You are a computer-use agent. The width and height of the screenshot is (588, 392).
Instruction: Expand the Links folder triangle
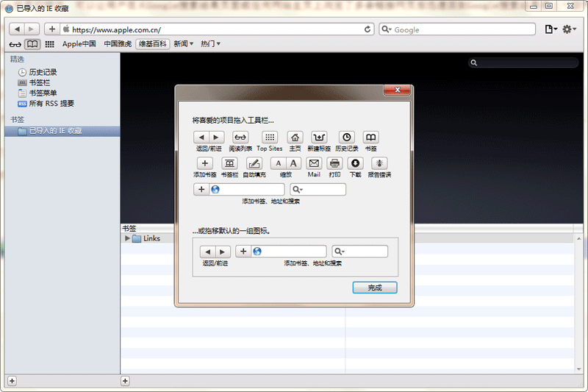tap(127, 238)
